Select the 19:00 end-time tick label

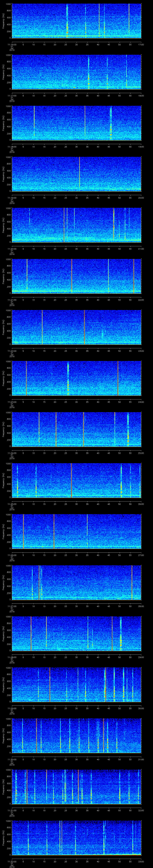coord(141,147)
